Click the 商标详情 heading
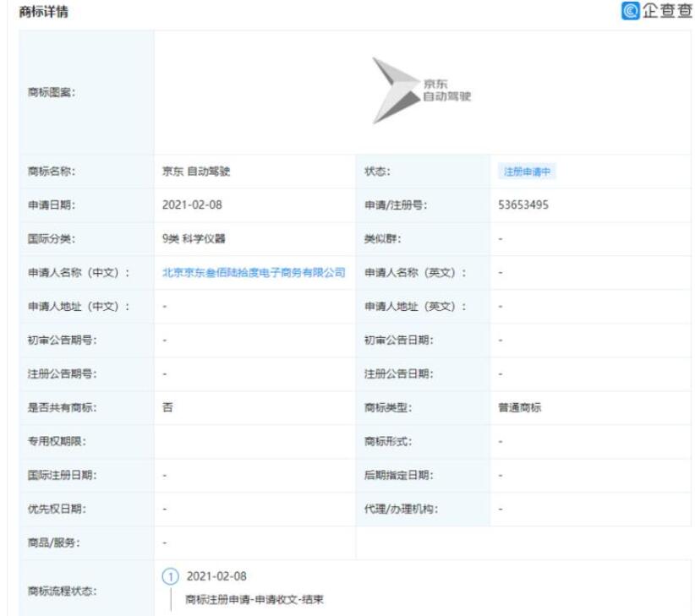The image size is (695, 616). pos(43,12)
